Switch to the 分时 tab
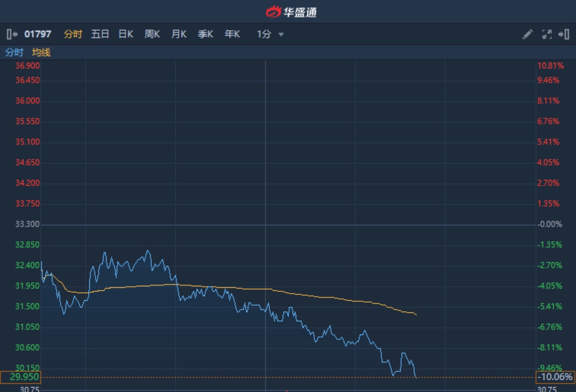 (x=73, y=35)
